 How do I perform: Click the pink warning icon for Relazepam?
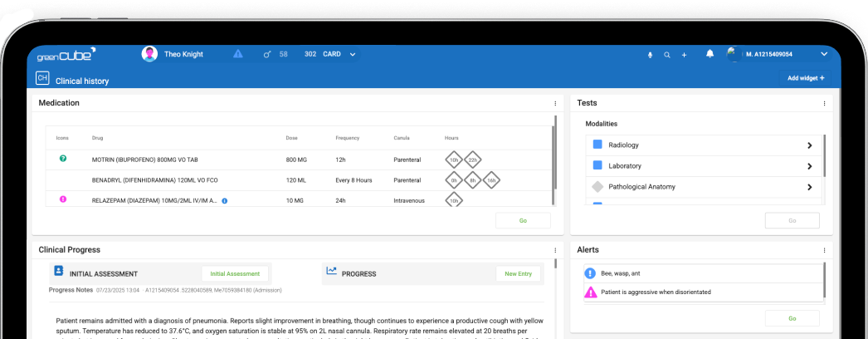tap(63, 199)
